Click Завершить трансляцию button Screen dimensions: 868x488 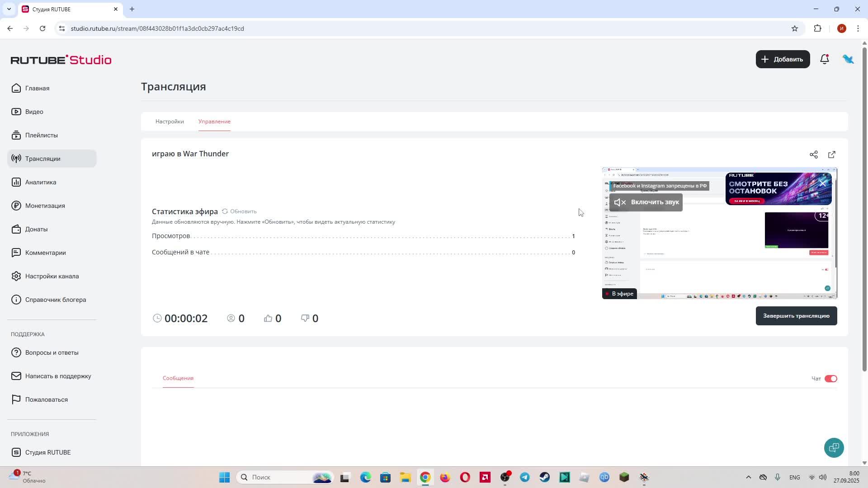click(x=796, y=316)
